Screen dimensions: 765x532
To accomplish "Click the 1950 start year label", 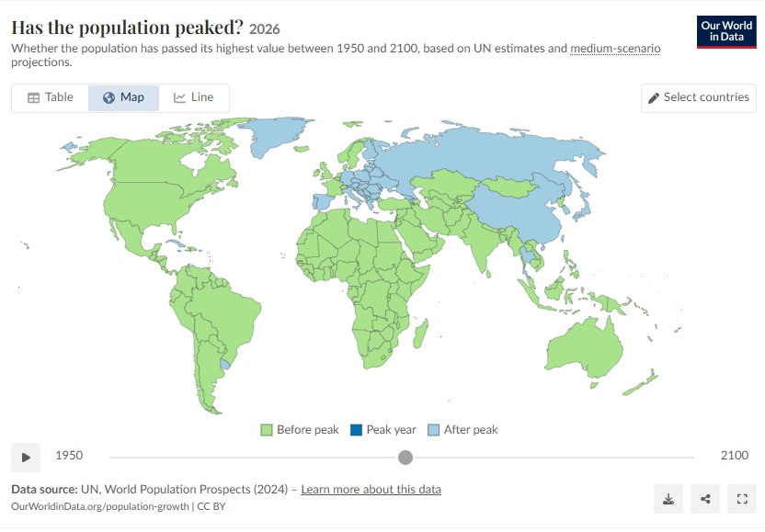I will [x=69, y=456].
